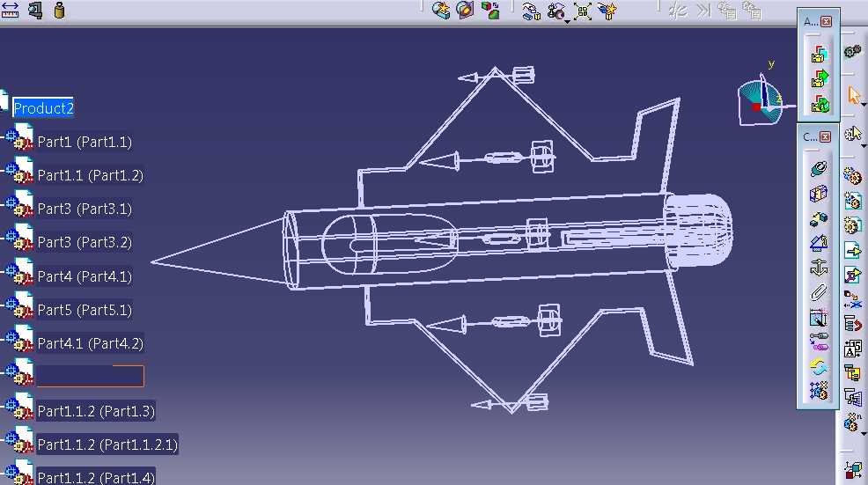The width and height of the screenshot is (868, 485).
Task: Select the Snap move tool
Action: coord(555,11)
